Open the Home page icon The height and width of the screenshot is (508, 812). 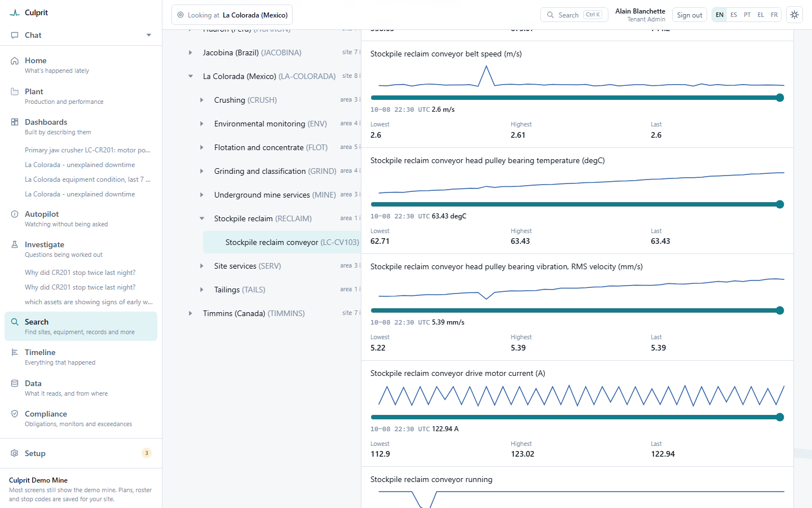pos(15,61)
